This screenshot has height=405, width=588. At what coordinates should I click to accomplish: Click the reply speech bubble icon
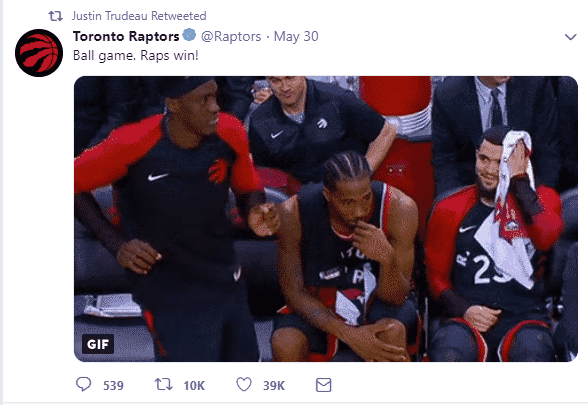click(83, 384)
